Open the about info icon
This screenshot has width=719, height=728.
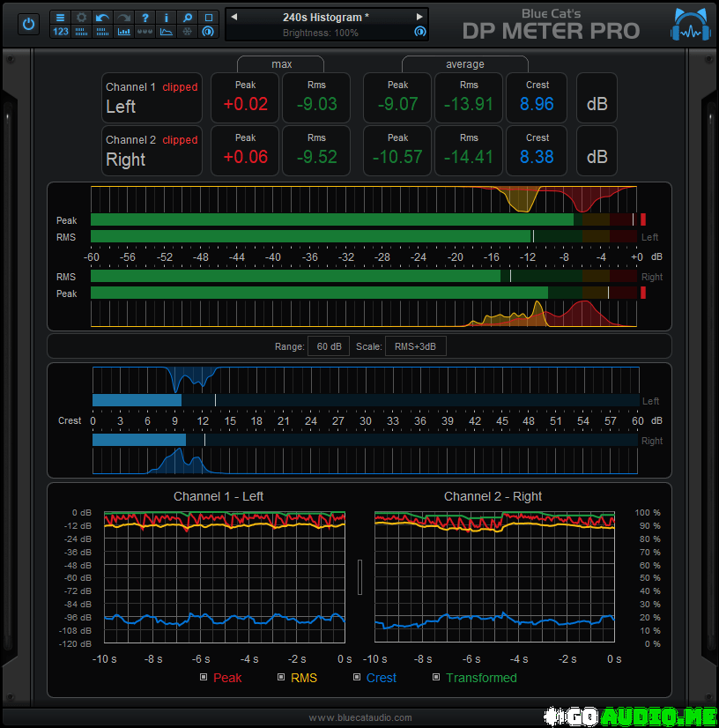pyautogui.click(x=167, y=18)
